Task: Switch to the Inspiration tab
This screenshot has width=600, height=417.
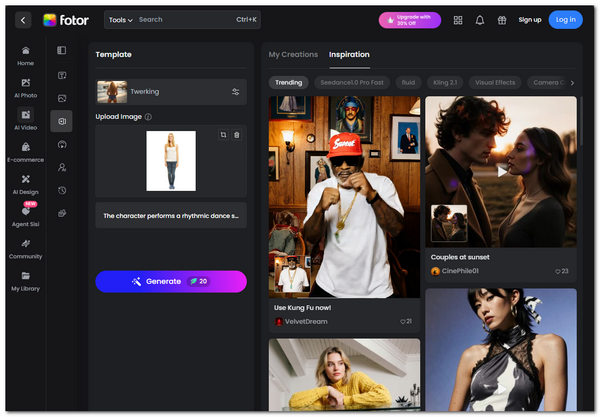Action: click(x=349, y=54)
